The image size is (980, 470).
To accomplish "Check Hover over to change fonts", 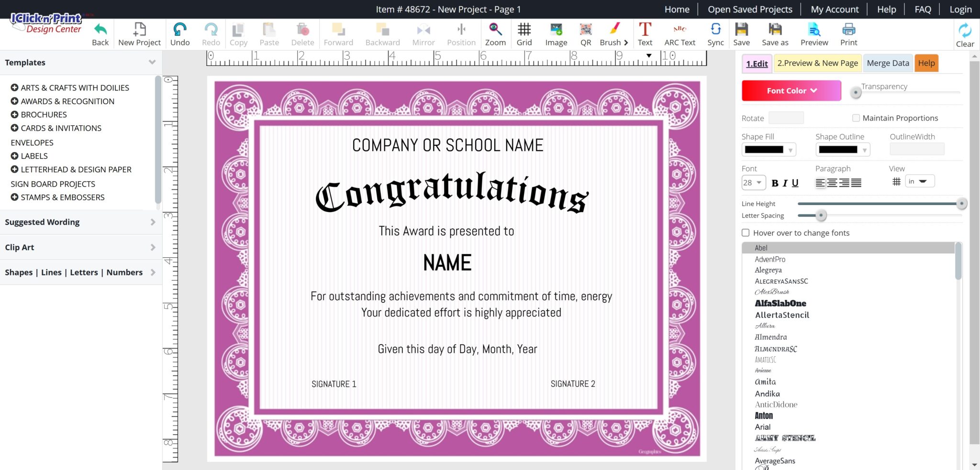I will click(745, 233).
